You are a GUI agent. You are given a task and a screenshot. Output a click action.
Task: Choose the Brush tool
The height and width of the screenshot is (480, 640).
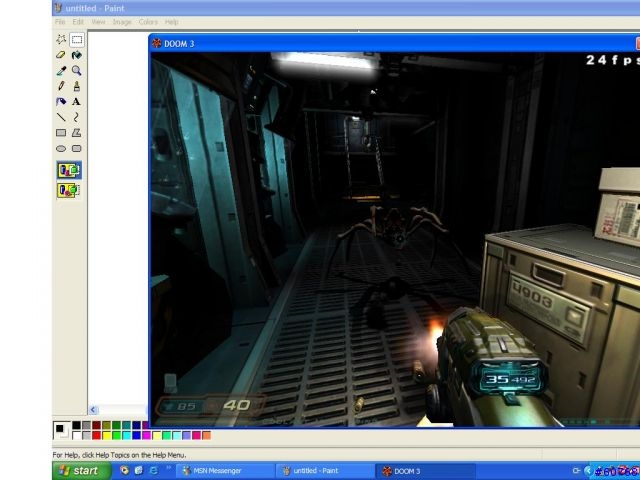(x=76, y=86)
